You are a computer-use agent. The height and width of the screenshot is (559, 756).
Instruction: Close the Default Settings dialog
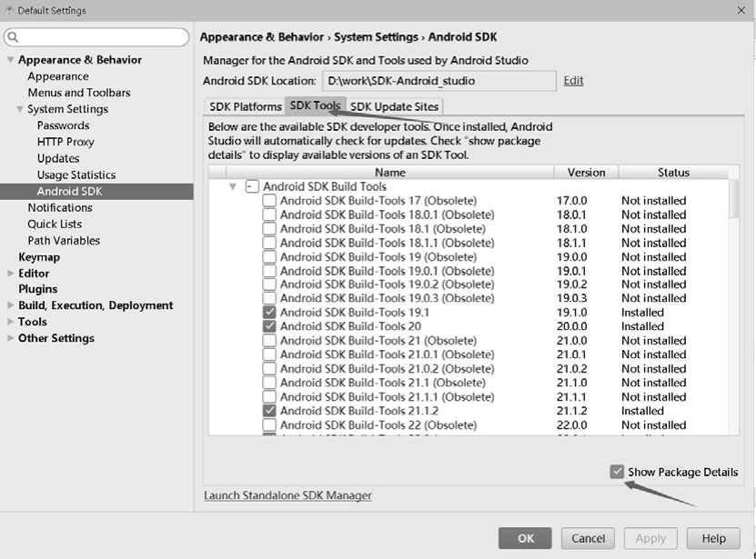tap(741, 10)
